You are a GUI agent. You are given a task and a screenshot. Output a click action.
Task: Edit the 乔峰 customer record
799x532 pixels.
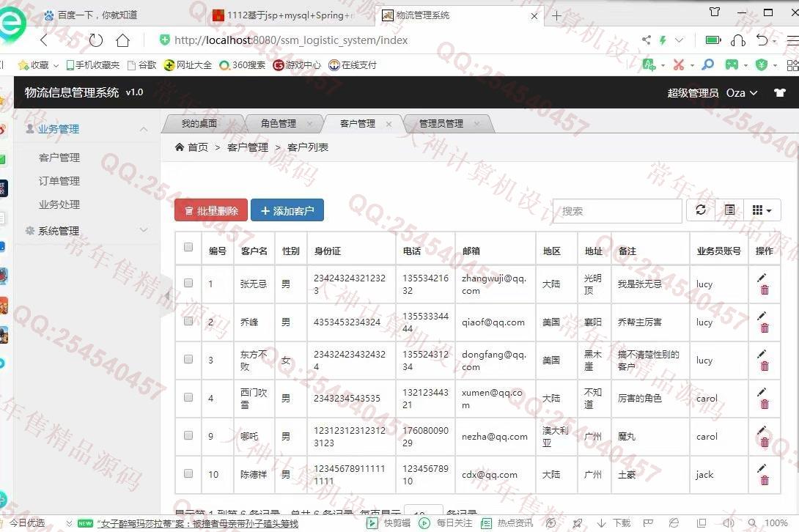[x=762, y=316]
